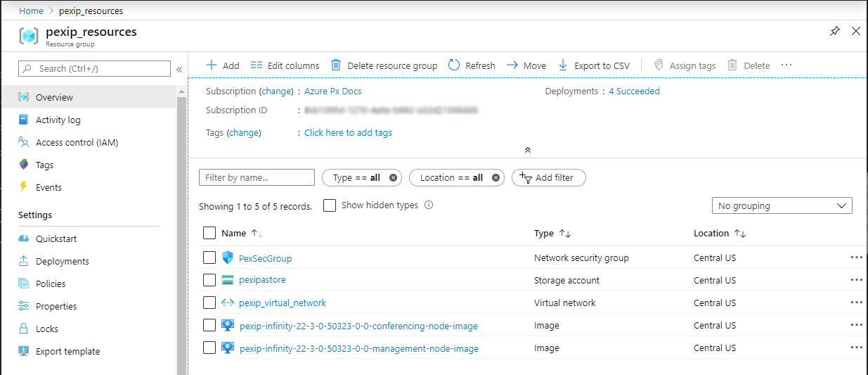The height and width of the screenshot is (375, 868).
Task: Remove the Type == all filter
Action: (x=394, y=178)
